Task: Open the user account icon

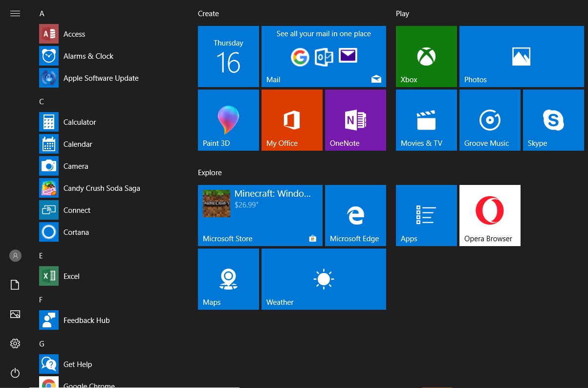Action: coord(15,255)
